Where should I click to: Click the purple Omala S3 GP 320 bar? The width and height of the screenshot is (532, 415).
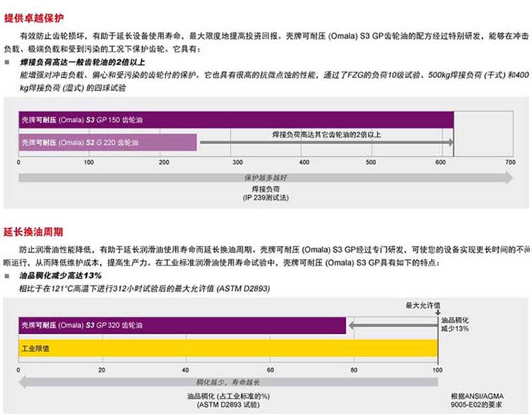coord(182,326)
